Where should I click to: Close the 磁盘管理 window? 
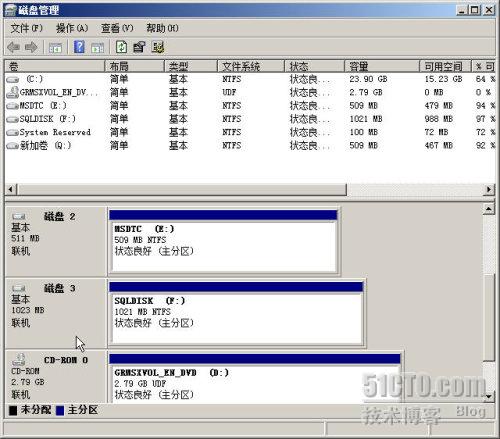click(488, 10)
